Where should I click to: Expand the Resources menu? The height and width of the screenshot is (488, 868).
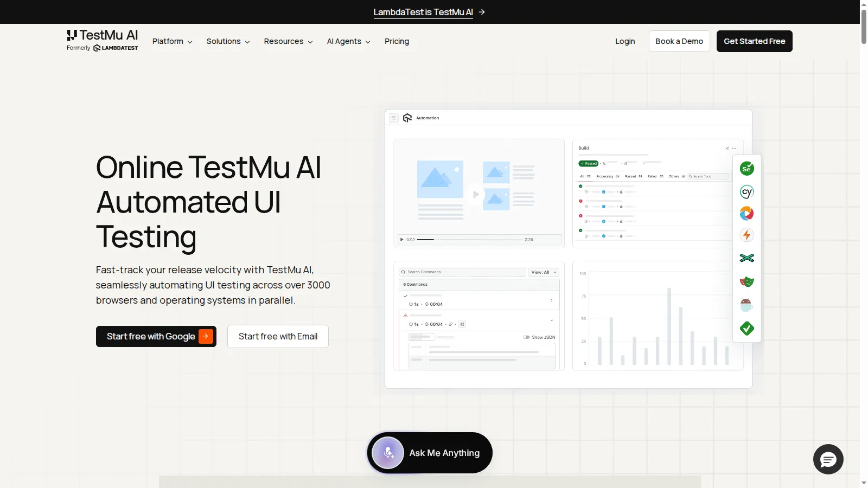tap(288, 41)
